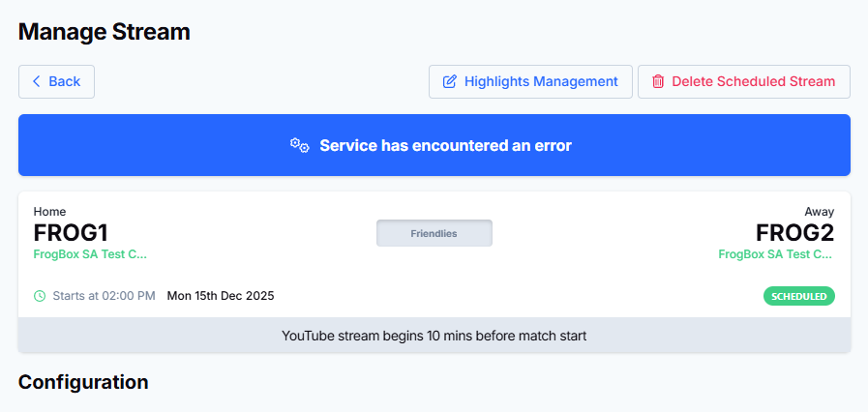Click the 'Service has encountered an error' message
Screen dimensions: 868x412
(445, 145)
